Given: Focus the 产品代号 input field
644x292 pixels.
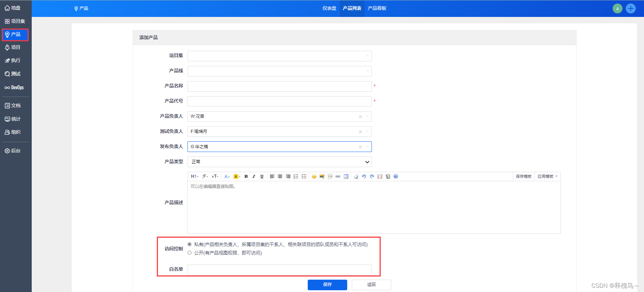Looking at the screenshot, I should 280,101.
